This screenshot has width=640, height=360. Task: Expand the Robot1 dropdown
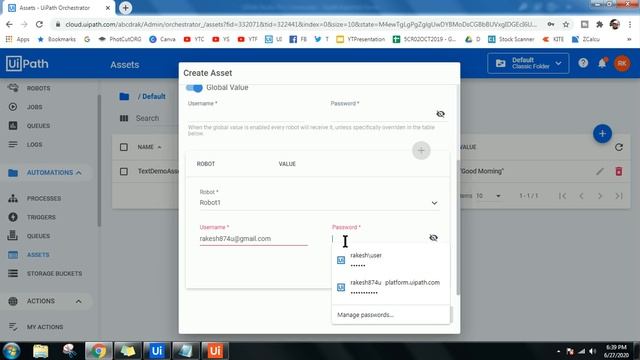point(319,203)
